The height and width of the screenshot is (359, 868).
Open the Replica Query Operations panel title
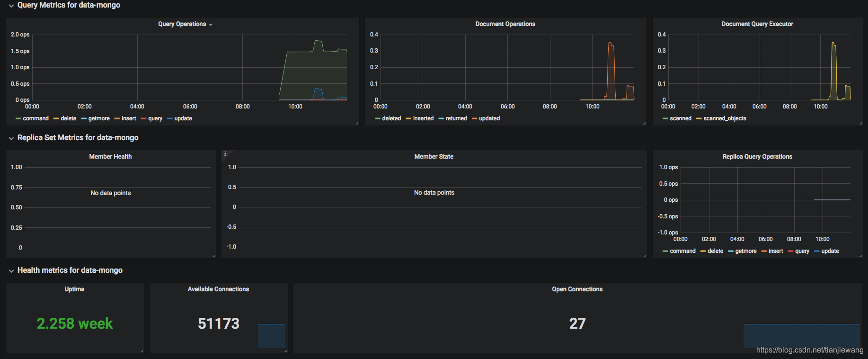point(757,157)
